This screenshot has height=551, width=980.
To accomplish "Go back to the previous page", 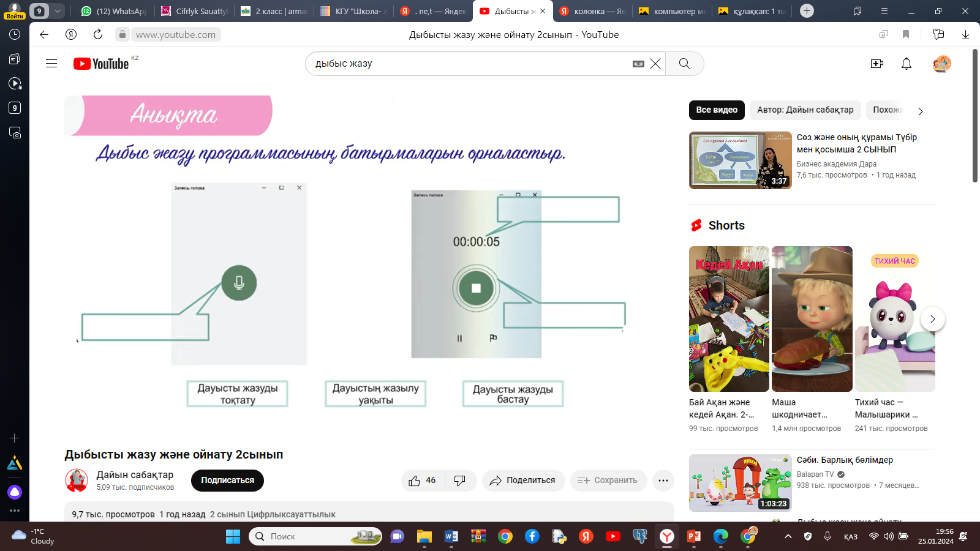I will pos(44,34).
